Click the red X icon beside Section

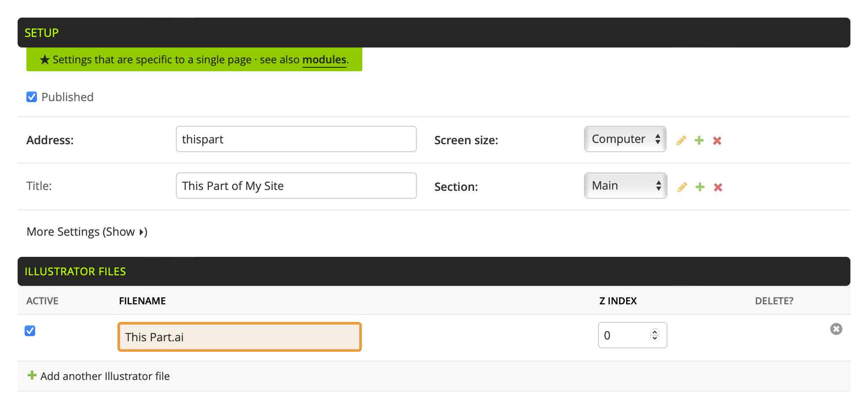coord(718,187)
